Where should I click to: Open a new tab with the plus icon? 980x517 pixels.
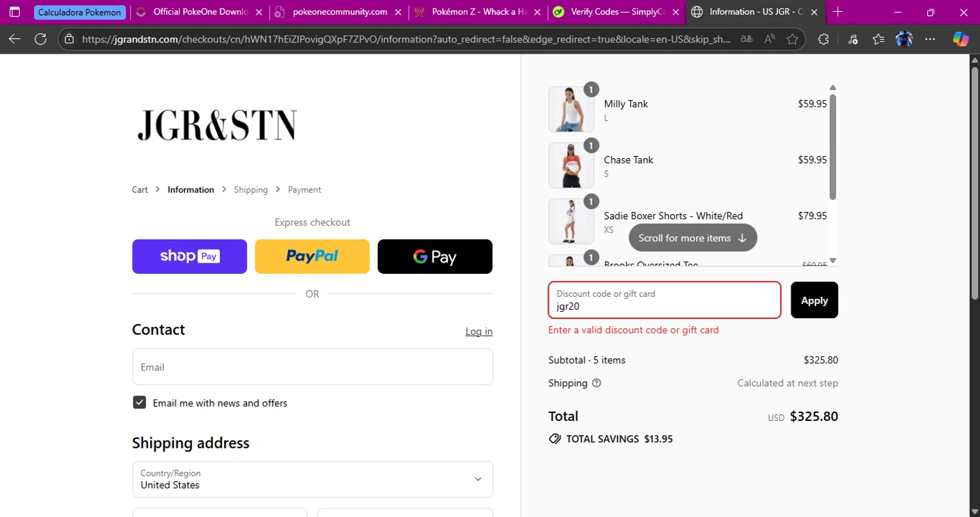[x=838, y=12]
